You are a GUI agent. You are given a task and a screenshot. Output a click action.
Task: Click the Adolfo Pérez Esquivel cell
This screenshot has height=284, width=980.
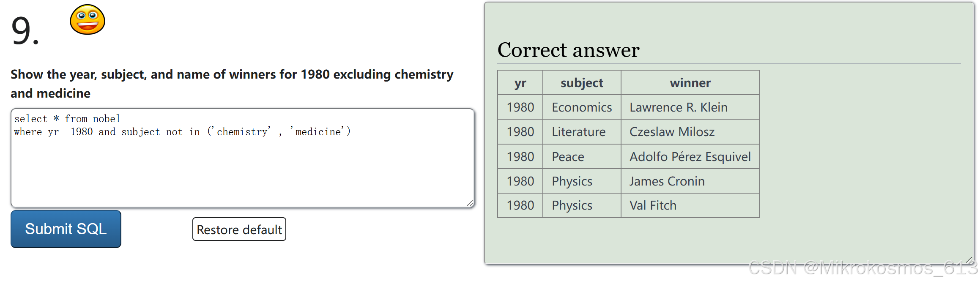pyautogui.click(x=690, y=157)
